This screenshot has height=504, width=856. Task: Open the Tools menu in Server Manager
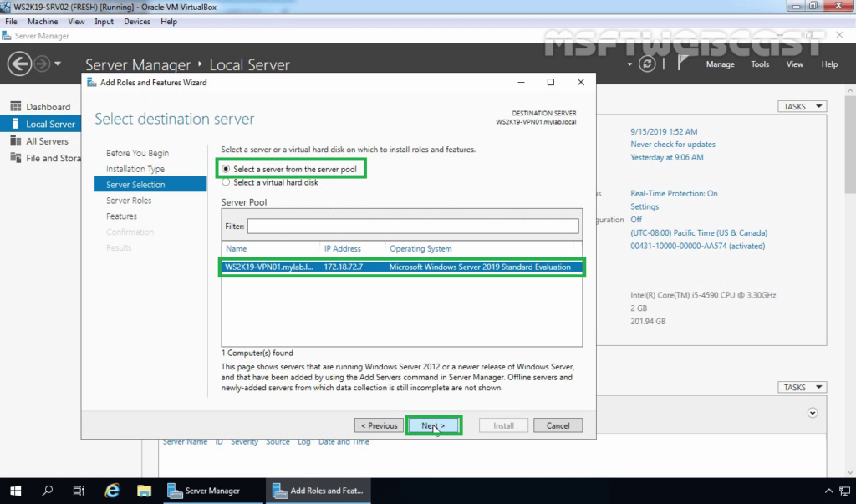click(x=760, y=64)
